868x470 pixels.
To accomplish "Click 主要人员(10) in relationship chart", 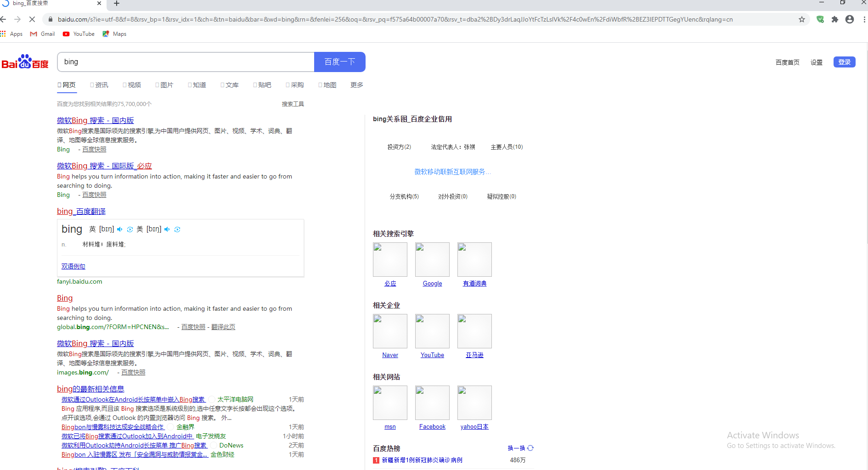I will (507, 147).
